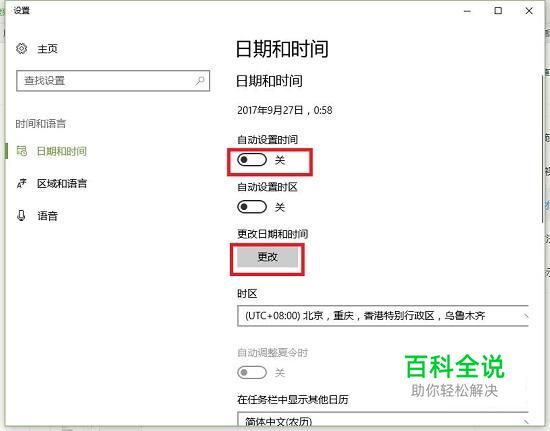Click the date text 2017年9月27日，0:58

click(x=285, y=110)
